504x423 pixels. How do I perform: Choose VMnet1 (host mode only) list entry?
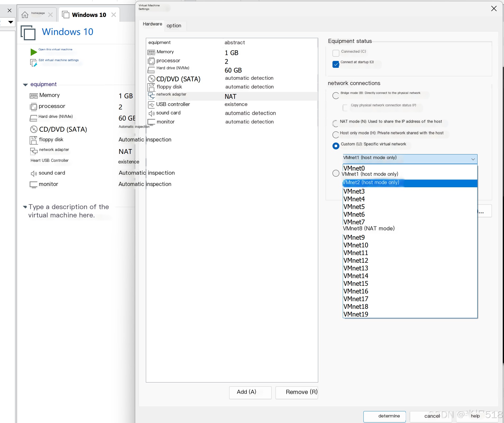click(x=410, y=174)
